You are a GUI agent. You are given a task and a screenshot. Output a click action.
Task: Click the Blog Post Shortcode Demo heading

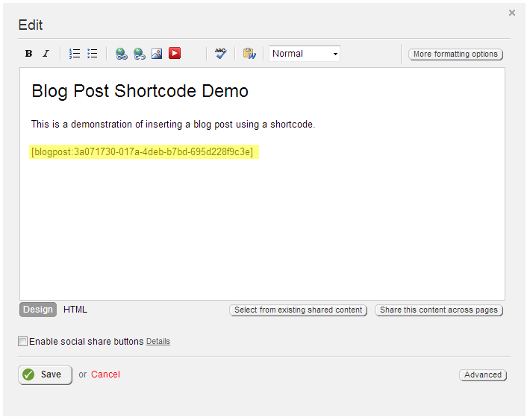(x=140, y=91)
